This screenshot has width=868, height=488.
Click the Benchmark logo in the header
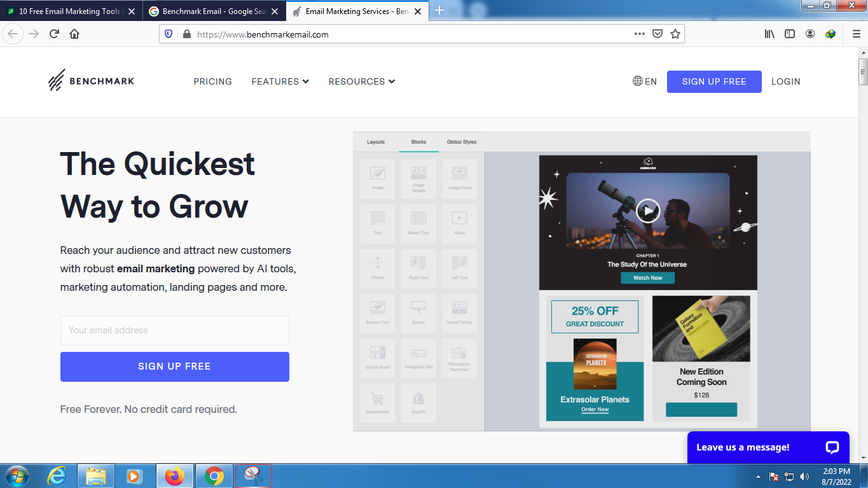point(91,81)
